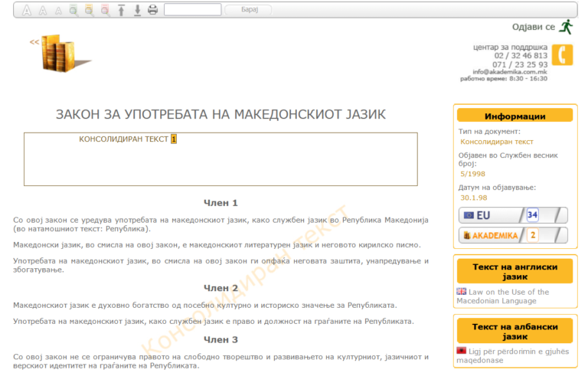Choose the smallest font size 'A' icon
This screenshot has height=373, width=588.
[58, 10]
